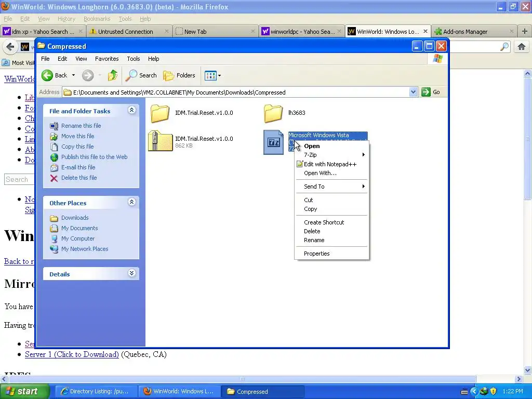Viewport: 532px width, 399px height.
Task: Expand the Details panel
Action: click(131, 273)
